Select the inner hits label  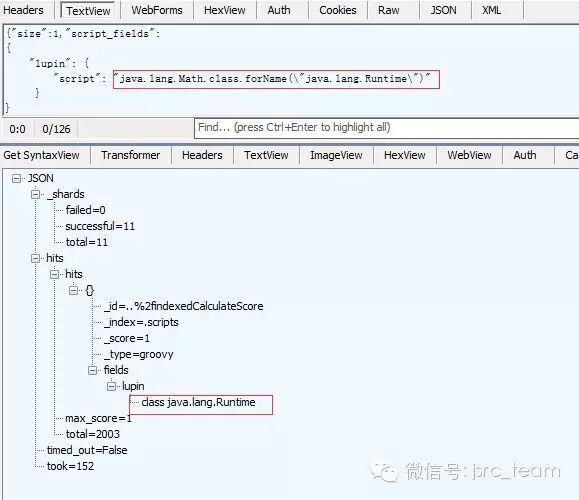pyautogui.click(x=74, y=274)
